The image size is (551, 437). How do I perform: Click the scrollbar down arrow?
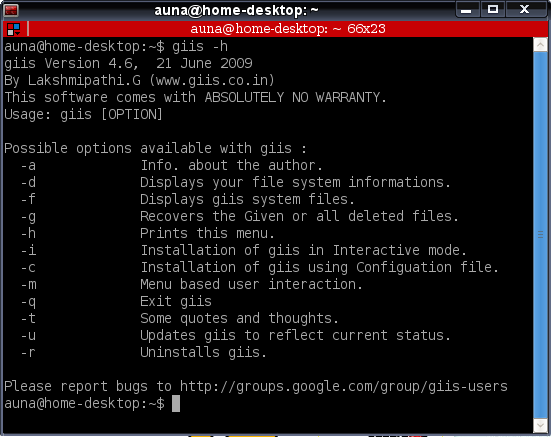[x=540, y=426]
